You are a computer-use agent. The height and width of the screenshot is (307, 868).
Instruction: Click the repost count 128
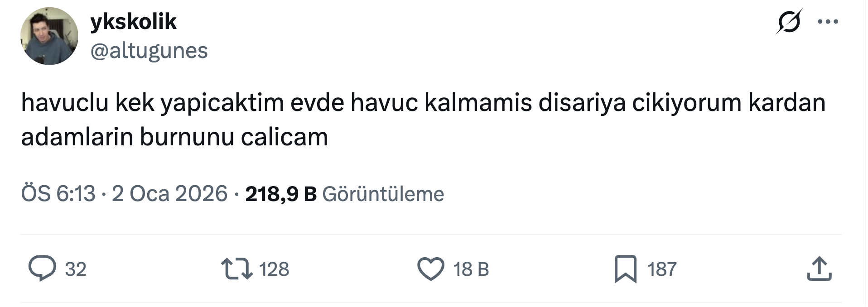click(x=274, y=269)
